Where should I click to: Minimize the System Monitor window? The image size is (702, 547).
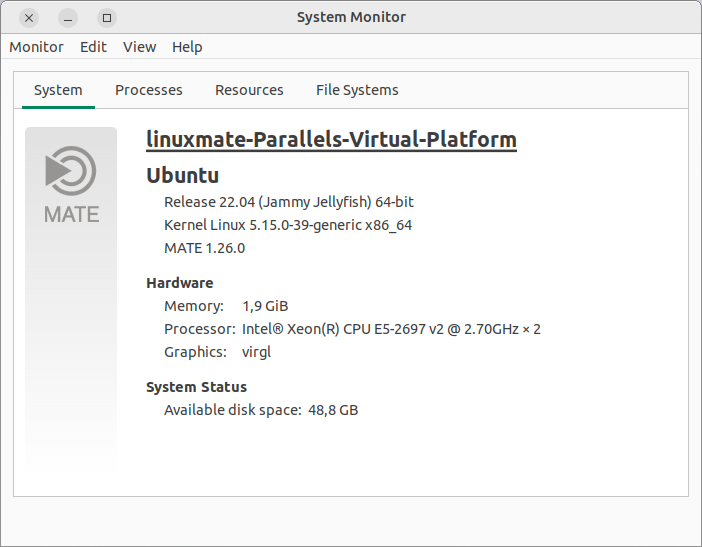pos(67,18)
